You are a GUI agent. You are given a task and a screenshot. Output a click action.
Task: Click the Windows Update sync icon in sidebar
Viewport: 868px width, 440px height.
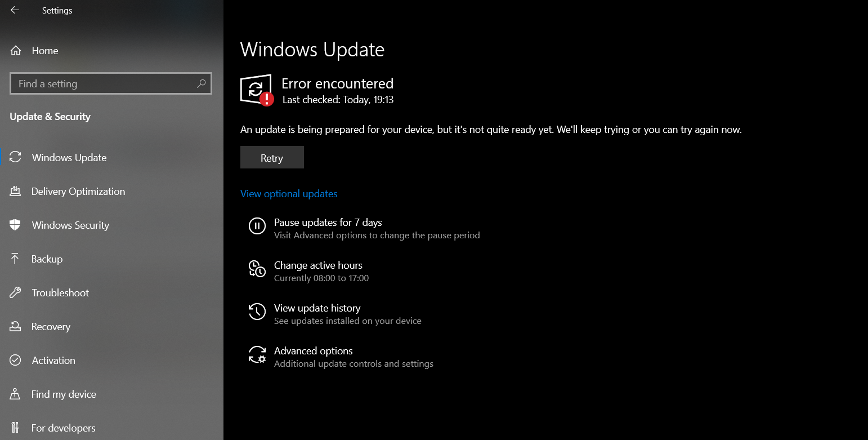point(16,158)
